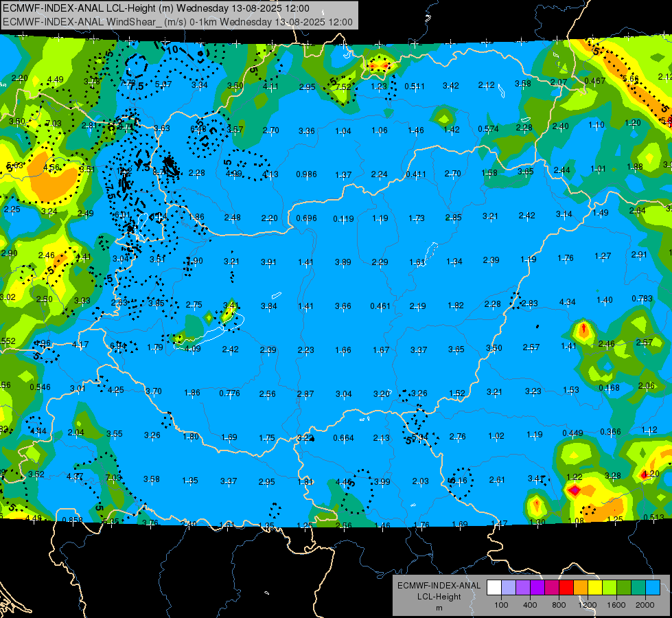Click the wind shear value 2.13
Image resolution: width=672 pixels, height=618 pixels.
point(382,438)
